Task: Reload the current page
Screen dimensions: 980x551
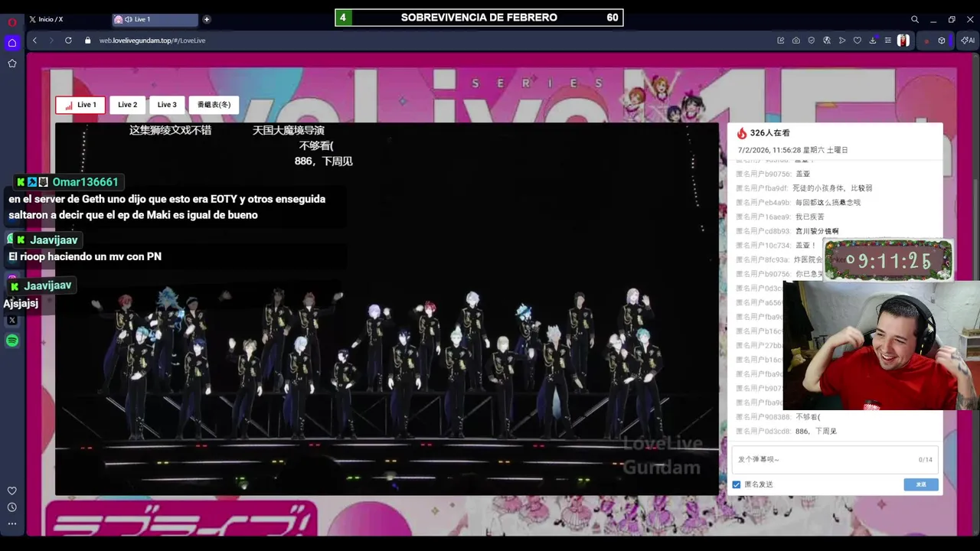Action: pyautogui.click(x=68, y=41)
